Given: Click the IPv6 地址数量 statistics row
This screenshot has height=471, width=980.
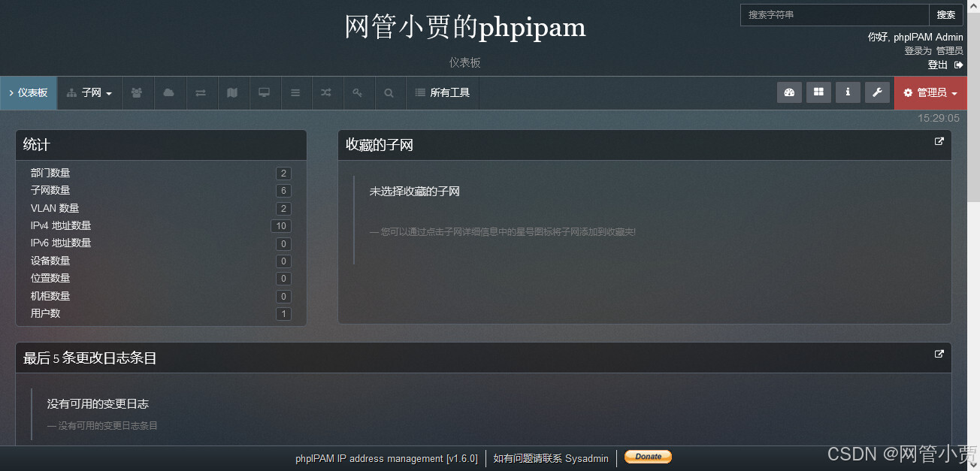Looking at the screenshot, I should [x=161, y=243].
